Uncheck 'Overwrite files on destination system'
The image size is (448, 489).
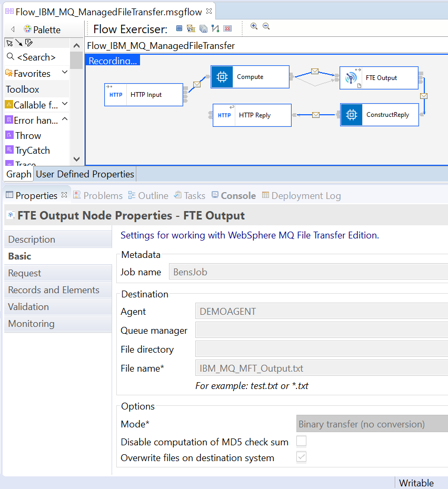(301, 457)
